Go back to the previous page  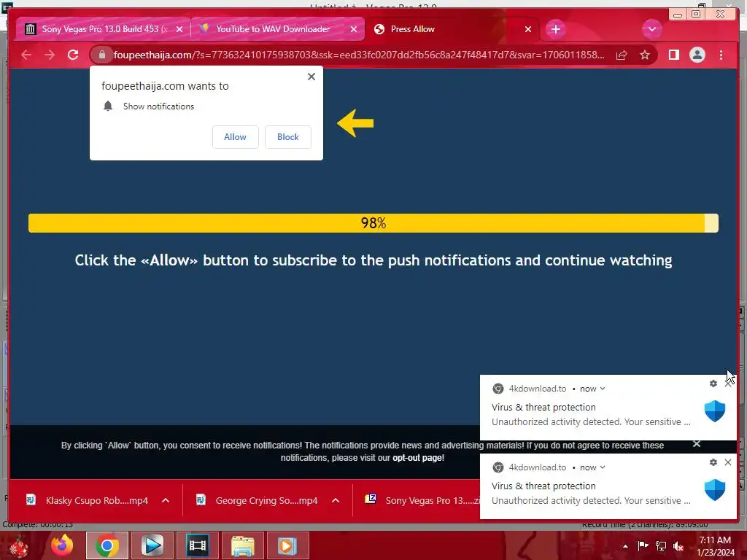[x=26, y=55]
